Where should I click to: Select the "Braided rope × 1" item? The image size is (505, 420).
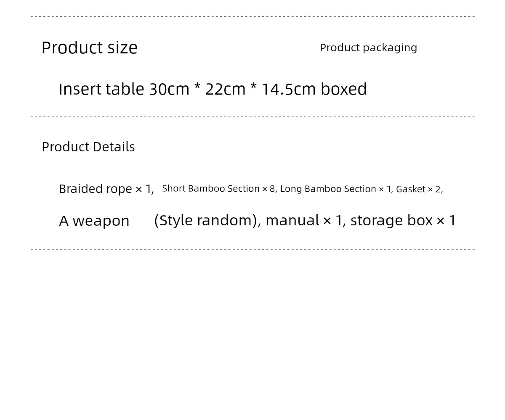click(x=105, y=189)
